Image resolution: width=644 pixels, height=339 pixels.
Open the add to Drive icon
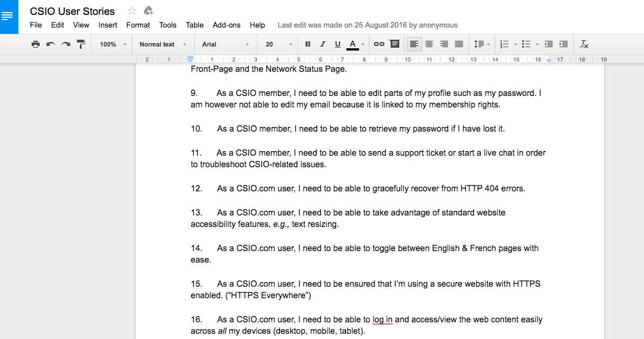point(148,11)
